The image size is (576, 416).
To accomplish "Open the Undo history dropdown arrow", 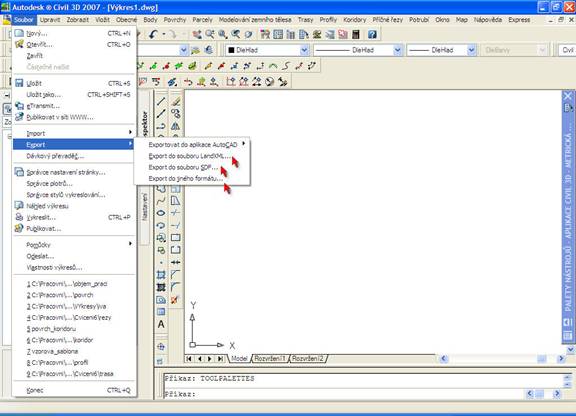I will tap(163, 35).
